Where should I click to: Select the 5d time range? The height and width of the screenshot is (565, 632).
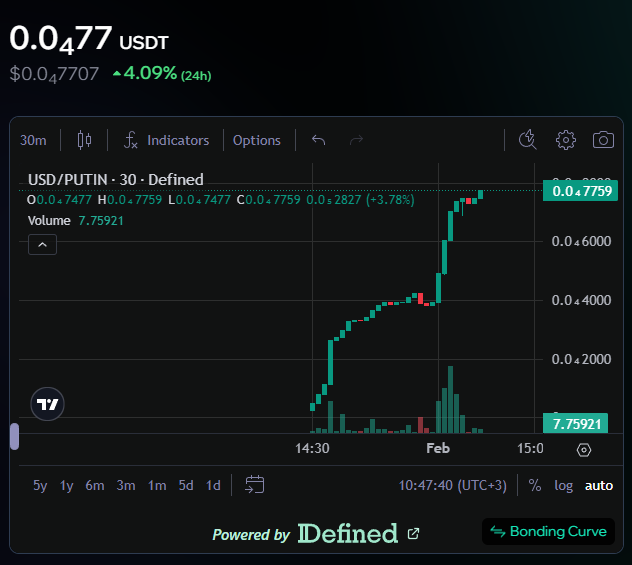pos(186,485)
